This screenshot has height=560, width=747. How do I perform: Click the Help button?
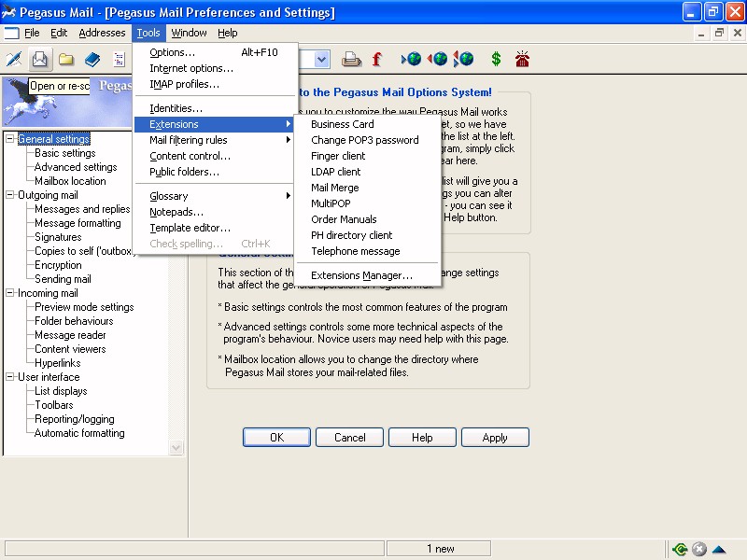coord(422,437)
